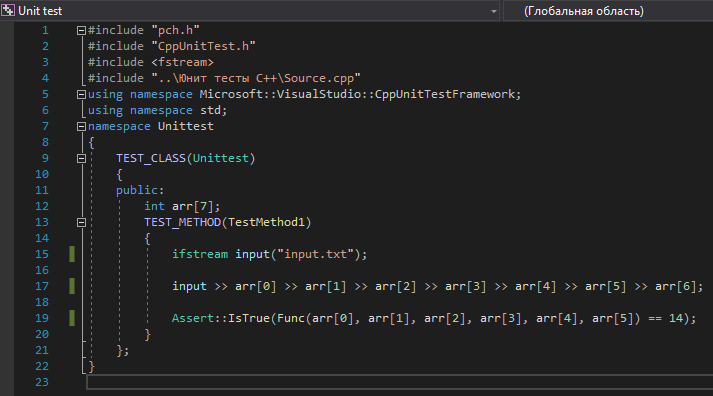Image resolution: width=713 pixels, height=396 pixels.
Task: Click the TEST_METHOD macro
Action: pos(182,222)
